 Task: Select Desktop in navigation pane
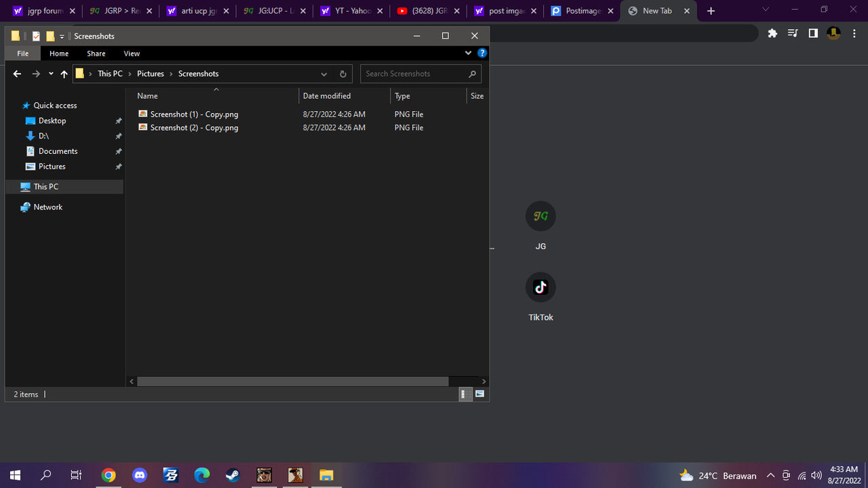tap(52, 121)
